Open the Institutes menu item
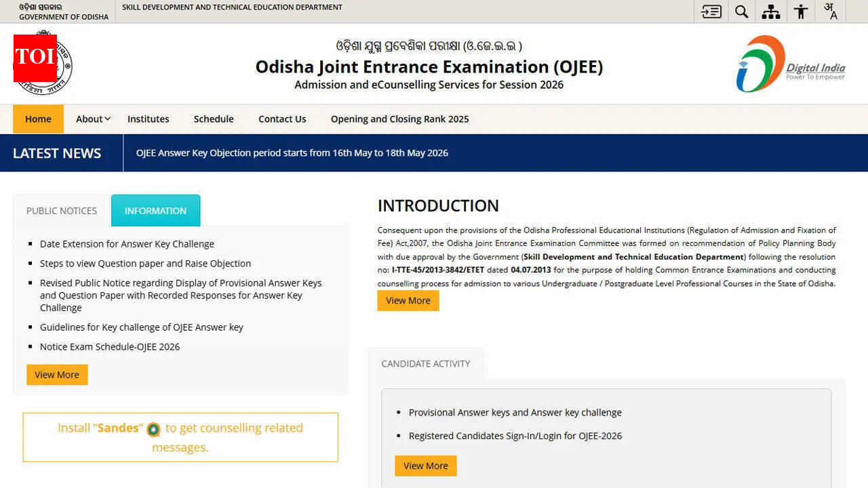Screen dimensions: 868x488 click(x=149, y=119)
